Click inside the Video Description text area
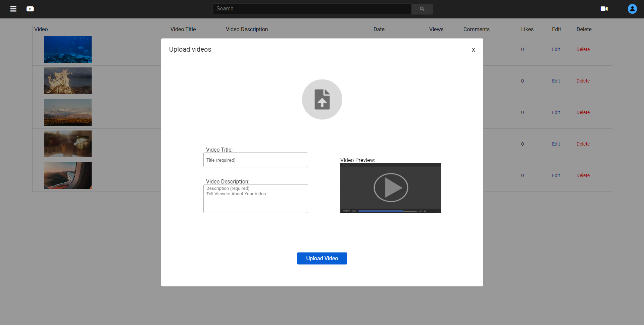This screenshot has width=644, height=325. point(255,199)
